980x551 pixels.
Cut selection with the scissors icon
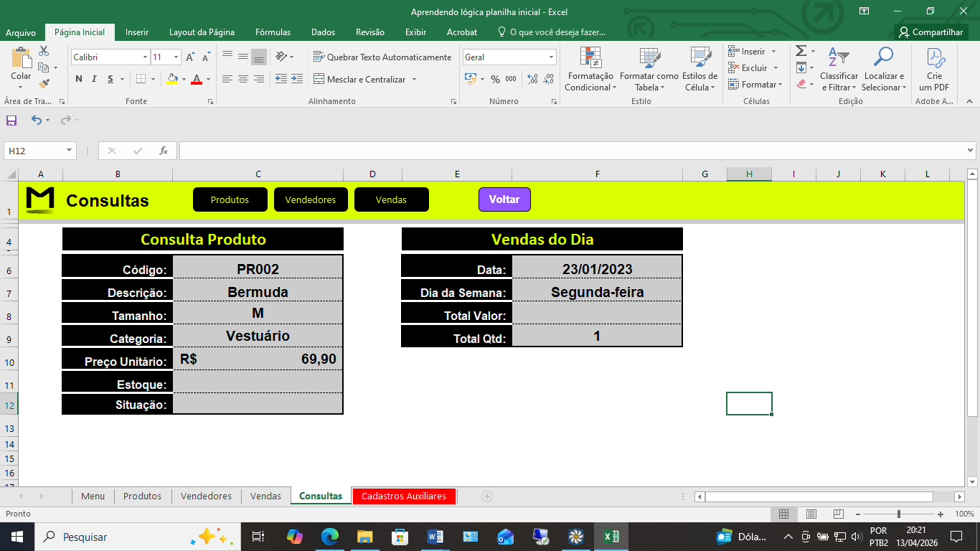point(44,51)
